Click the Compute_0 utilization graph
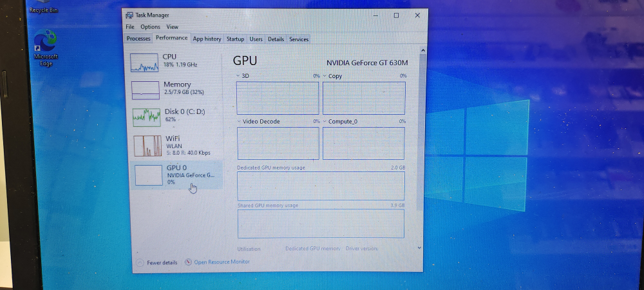The width and height of the screenshot is (644, 290). point(364,143)
